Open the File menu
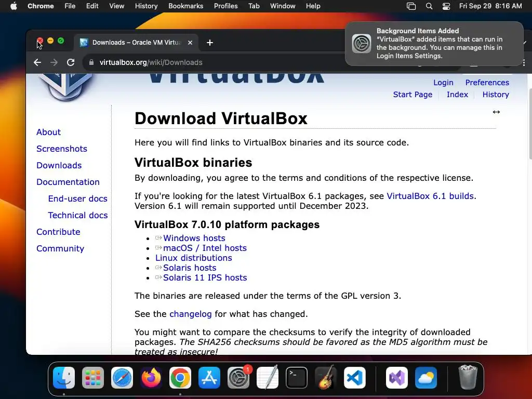Viewport: 532px width, 399px height. [70, 6]
